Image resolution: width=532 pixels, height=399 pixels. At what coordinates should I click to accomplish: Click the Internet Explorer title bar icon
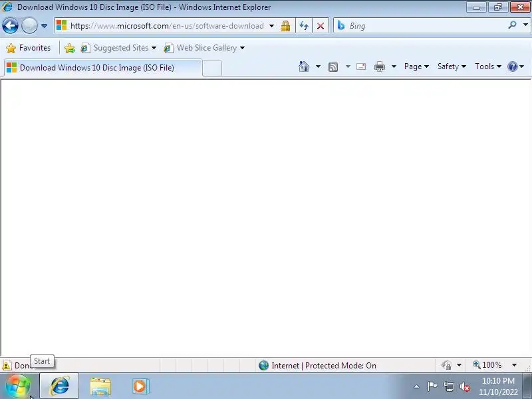click(x=7, y=7)
